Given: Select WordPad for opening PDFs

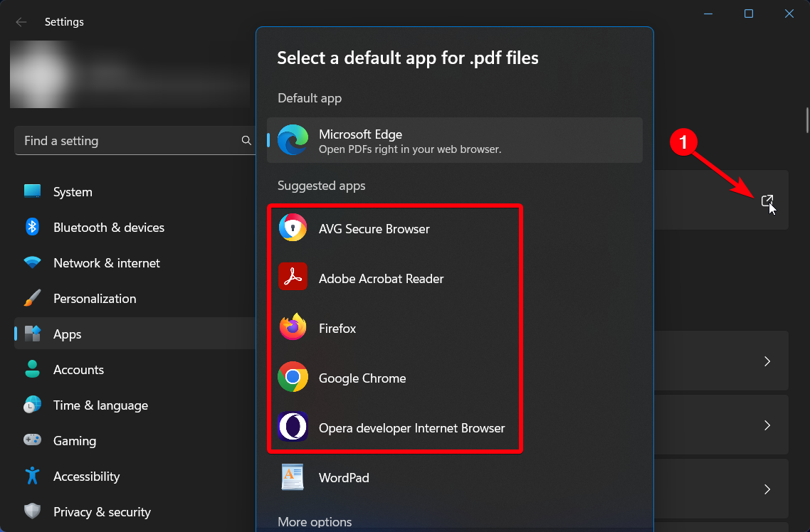Looking at the screenshot, I should [x=344, y=477].
